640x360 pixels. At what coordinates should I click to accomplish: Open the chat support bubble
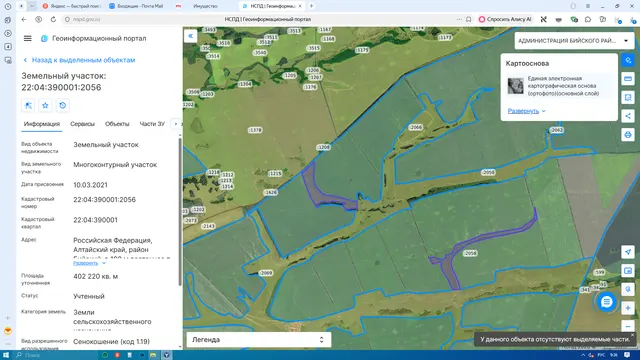pos(607,302)
